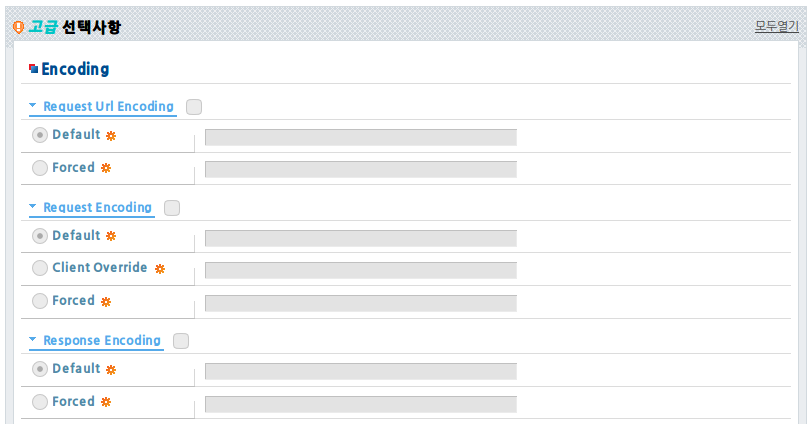The width and height of the screenshot is (812, 424).
Task: Click asterisk icon beside Request Url Encoding Default
Action: [111, 136]
